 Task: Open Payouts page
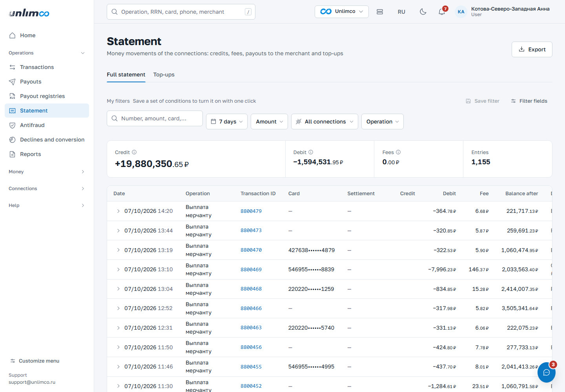(47, 82)
